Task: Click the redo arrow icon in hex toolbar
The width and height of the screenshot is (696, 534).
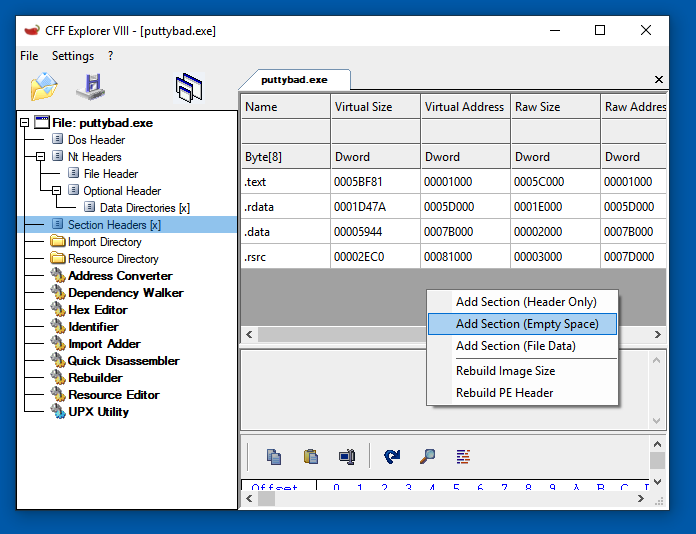Action: tap(392, 456)
